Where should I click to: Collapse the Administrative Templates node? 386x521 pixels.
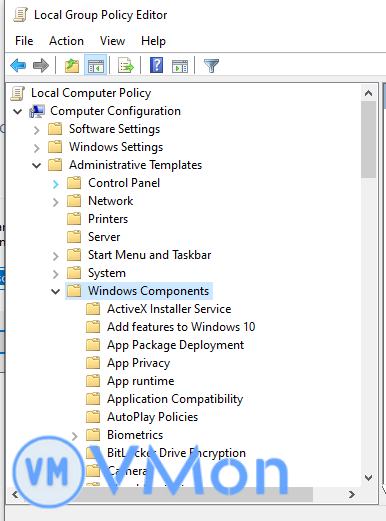36,165
